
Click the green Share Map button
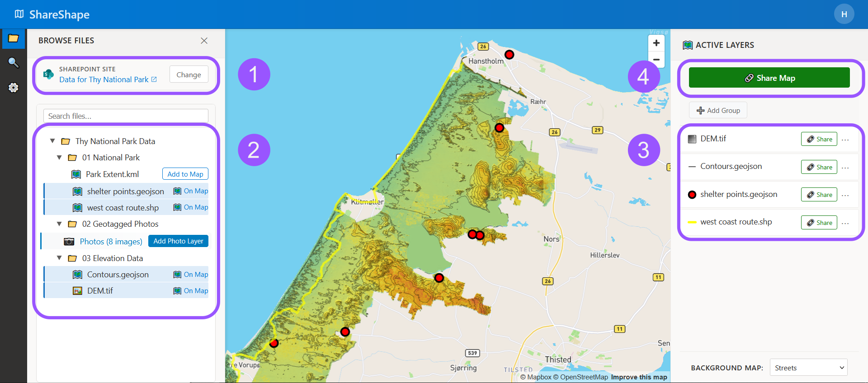[769, 78]
